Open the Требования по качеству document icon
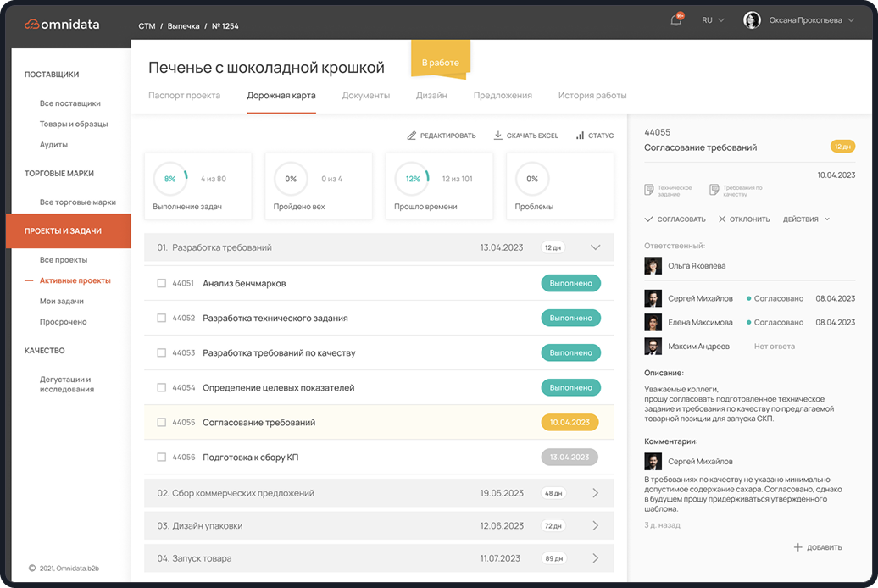The width and height of the screenshot is (878, 588). (714, 189)
